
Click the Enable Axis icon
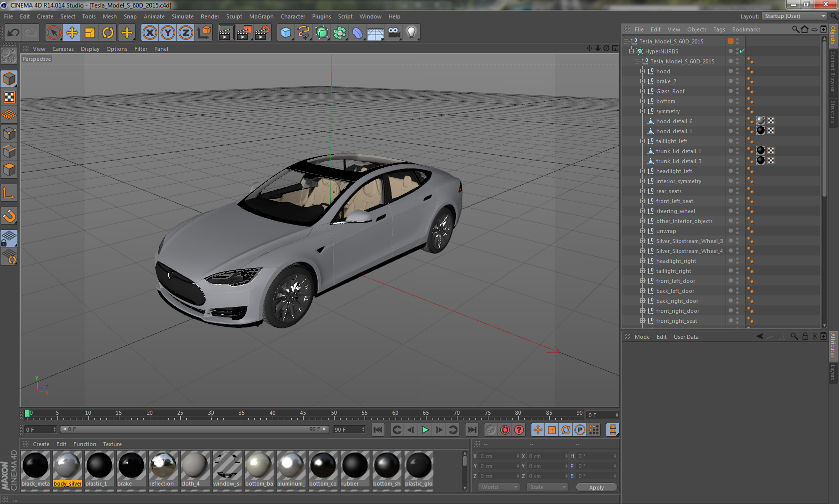click(x=9, y=193)
